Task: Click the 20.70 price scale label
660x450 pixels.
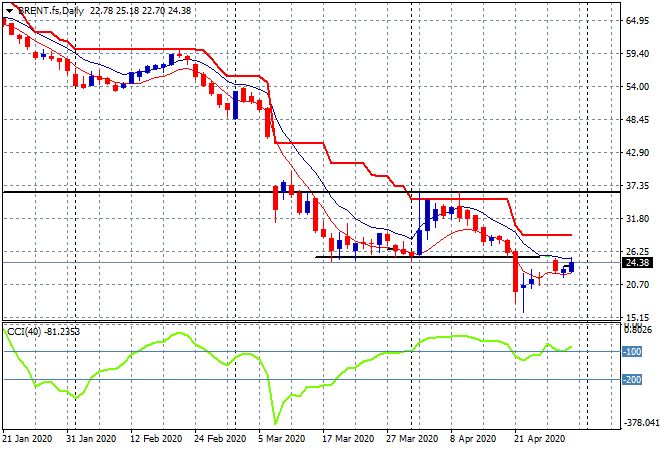Action: [638, 285]
